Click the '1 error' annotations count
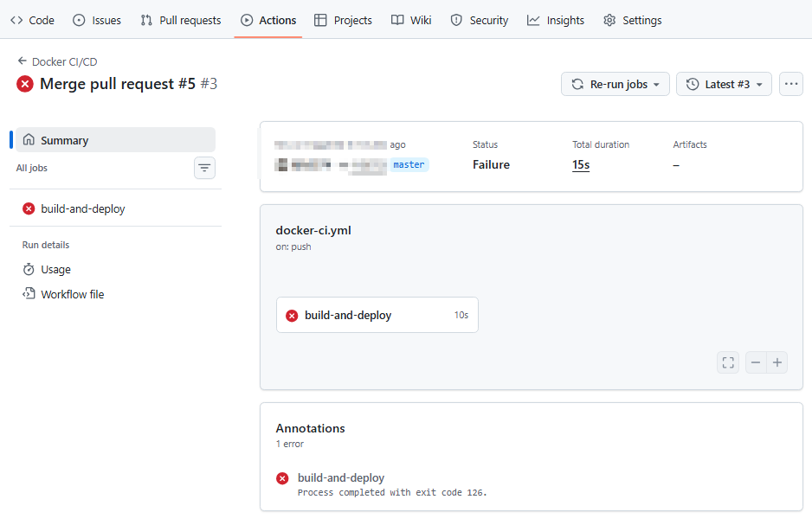Viewport: 812px width, 525px height. (x=290, y=444)
